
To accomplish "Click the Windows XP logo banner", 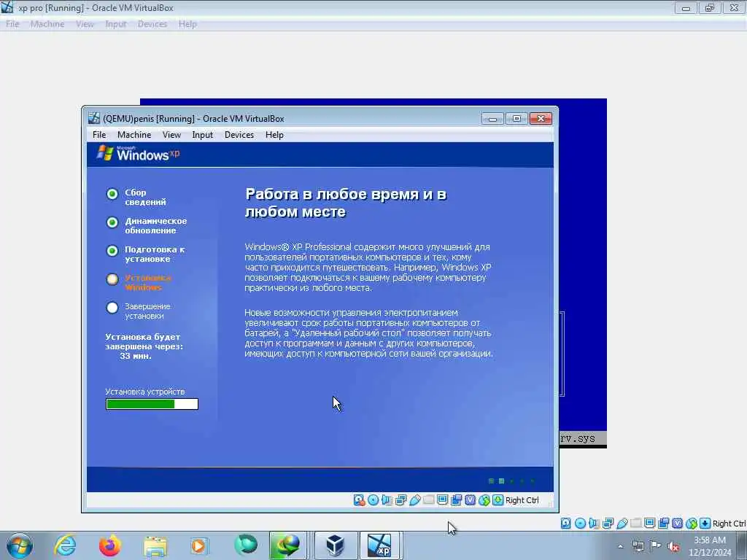I will [138, 154].
